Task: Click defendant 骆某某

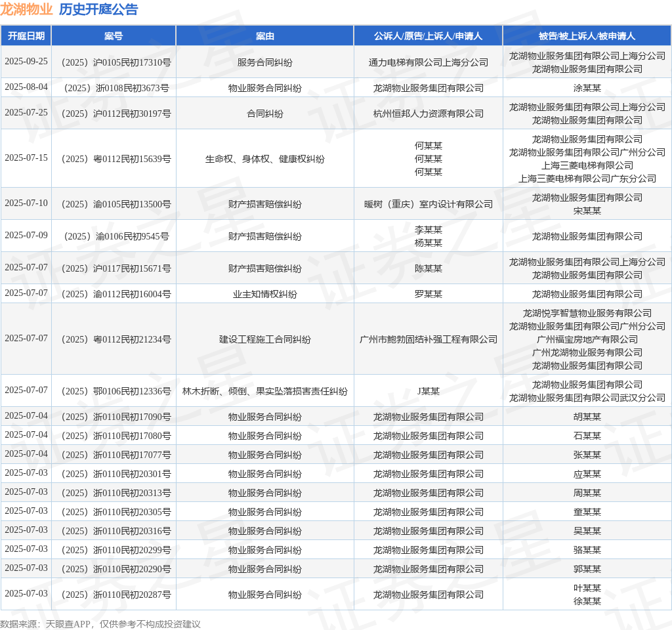Action: click(587, 551)
